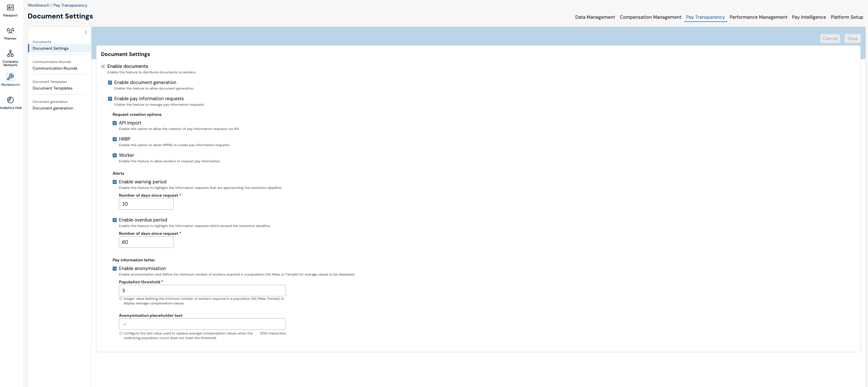
Task: Click info icon under placeholder text field
Action: pos(121,333)
